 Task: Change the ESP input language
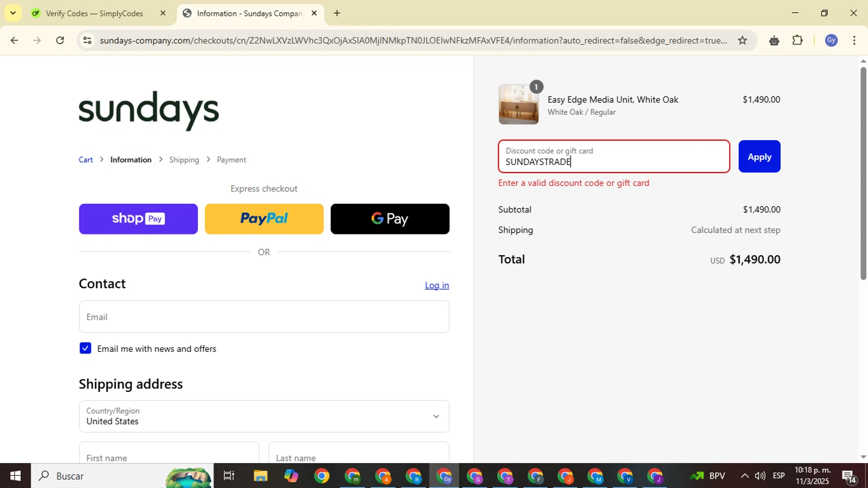click(x=779, y=476)
